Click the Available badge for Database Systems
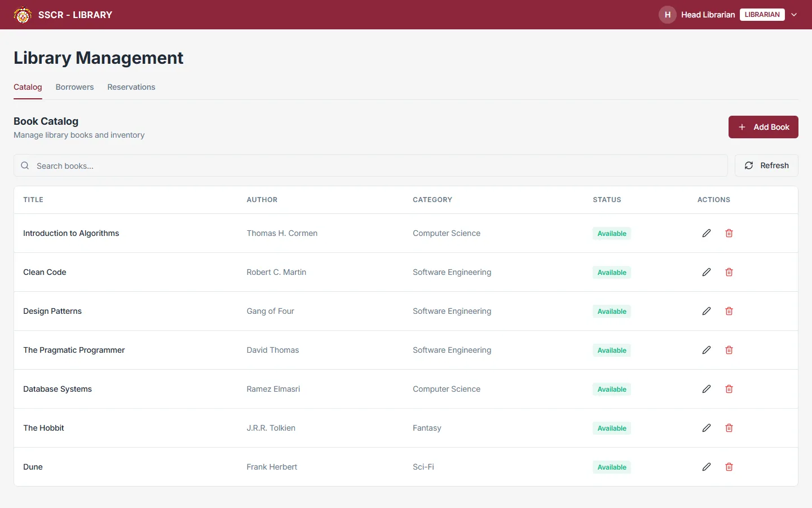This screenshot has height=508, width=812. tap(612, 389)
